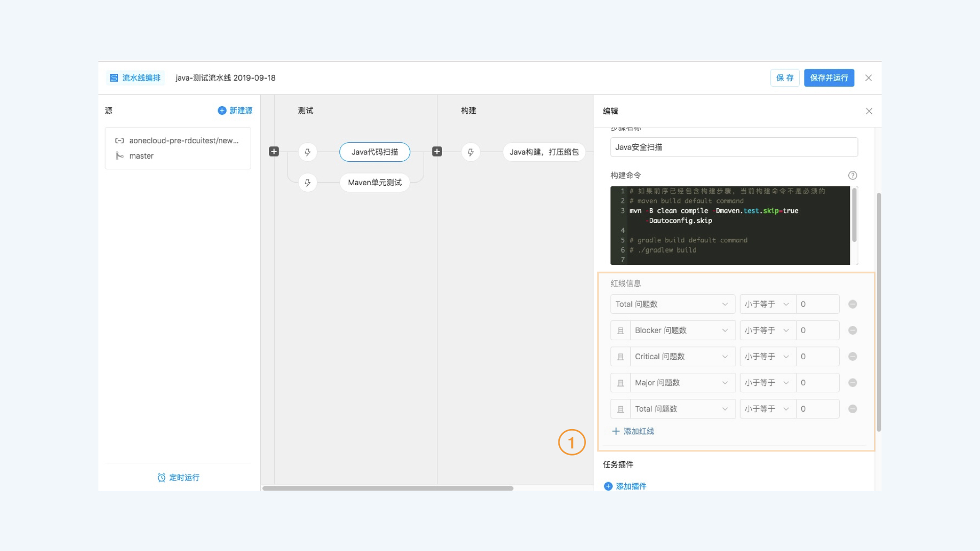980x551 pixels.
Task: Open the build command help icon
Action: (852, 175)
